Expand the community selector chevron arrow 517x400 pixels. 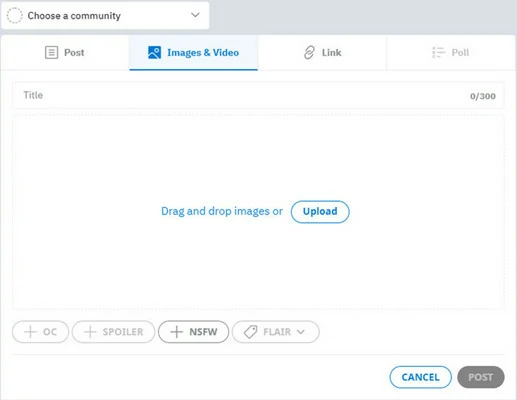[x=195, y=15]
